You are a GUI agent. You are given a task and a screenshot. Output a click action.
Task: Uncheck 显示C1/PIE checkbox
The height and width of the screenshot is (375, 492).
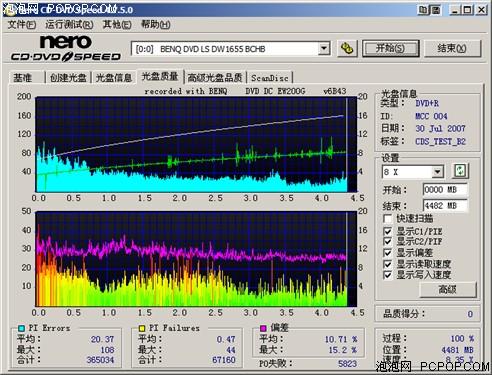387,231
